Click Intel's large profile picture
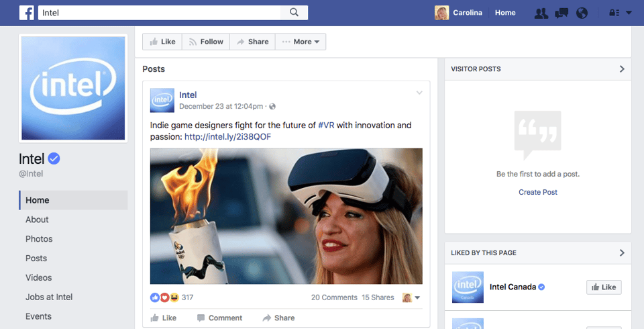 point(73,88)
